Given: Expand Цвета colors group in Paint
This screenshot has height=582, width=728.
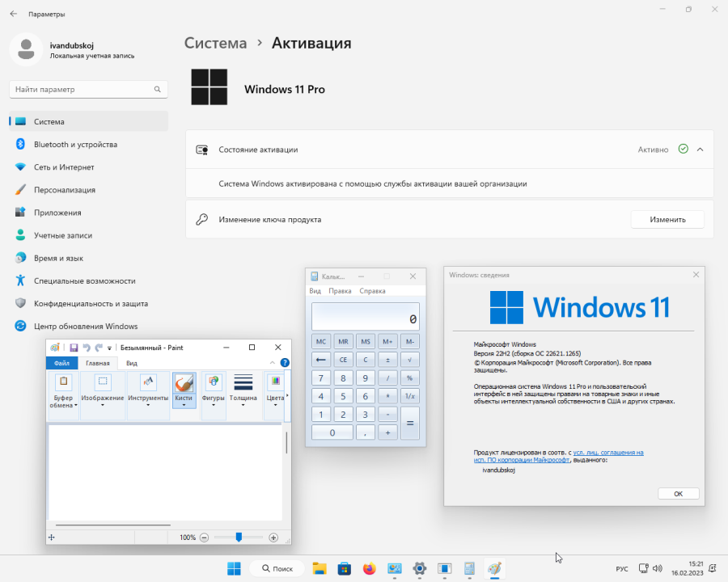Looking at the screenshot, I should coord(275,395).
